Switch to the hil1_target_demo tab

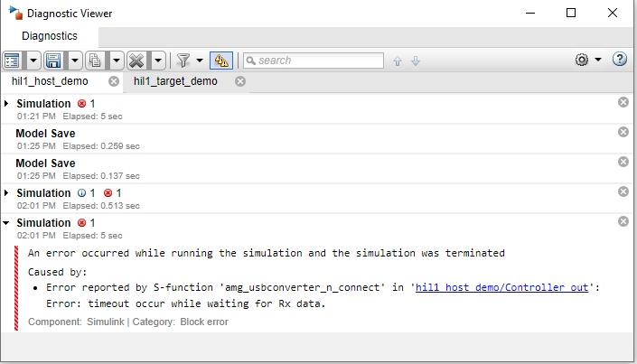[x=175, y=81]
